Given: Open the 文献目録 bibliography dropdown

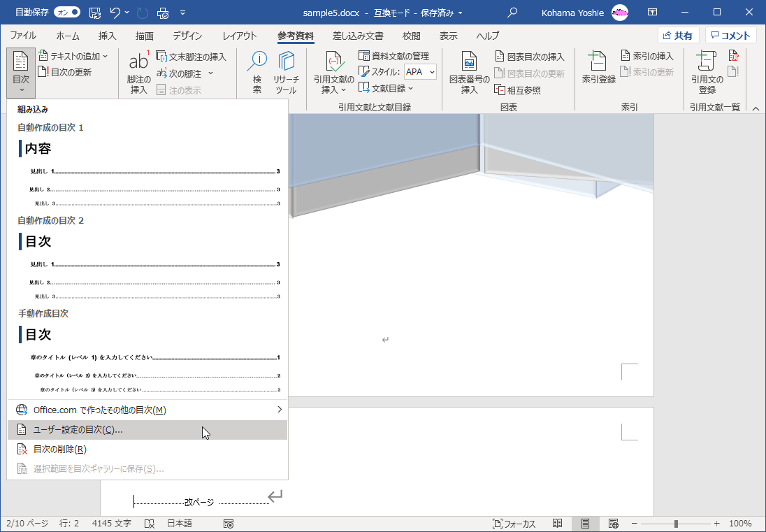Looking at the screenshot, I should click(386, 88).
